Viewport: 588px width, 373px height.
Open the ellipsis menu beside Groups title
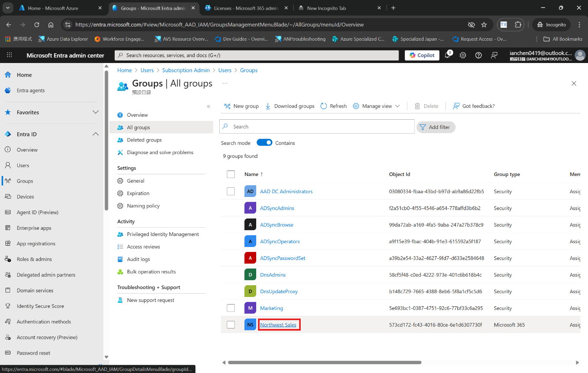click(225, 83)
